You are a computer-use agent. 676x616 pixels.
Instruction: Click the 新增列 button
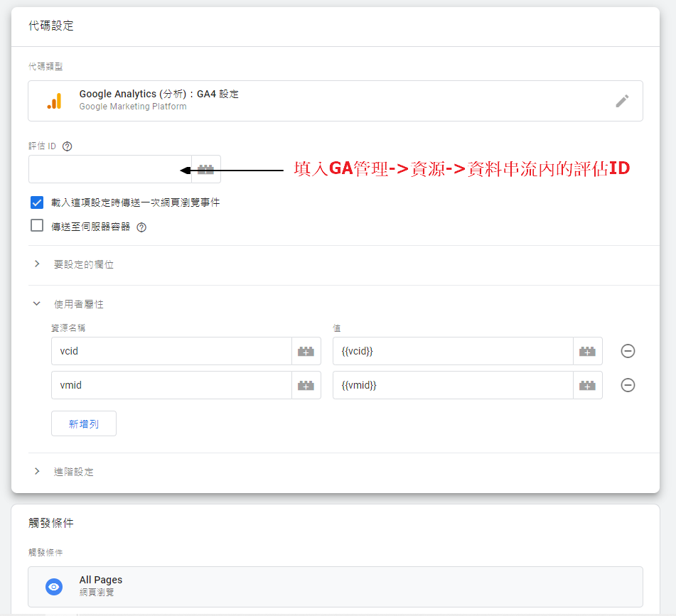[x=84, y=423]
